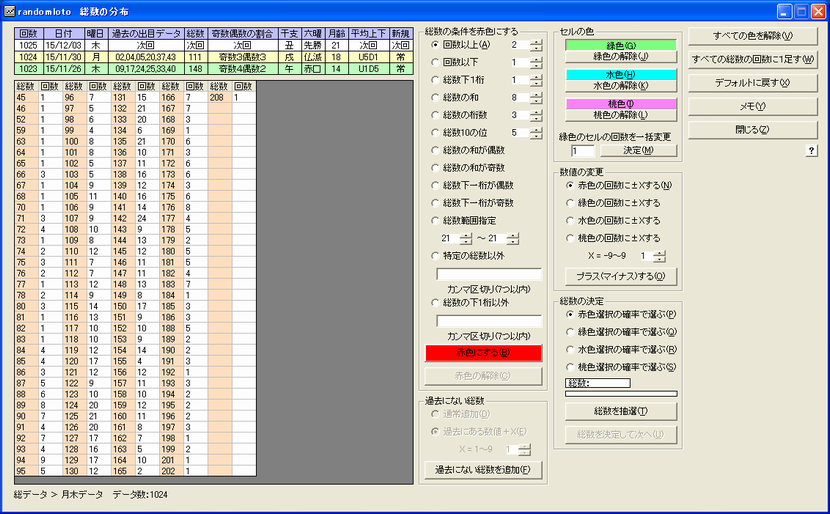The width and height of the screenshot is (830, 514).
Task: Click status text 総データ > 月木データ
Action: [58, 495]
